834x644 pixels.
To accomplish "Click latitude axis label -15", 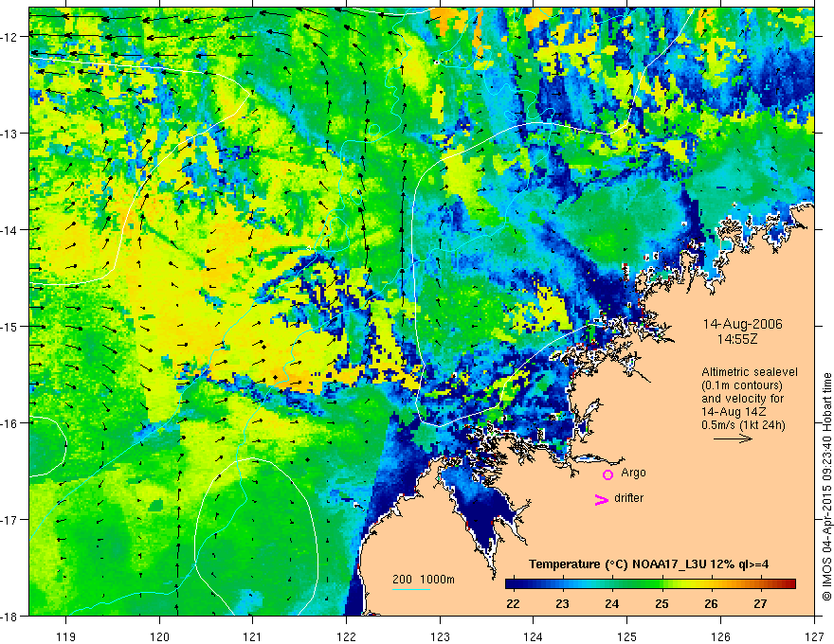I will coord(9,326).
